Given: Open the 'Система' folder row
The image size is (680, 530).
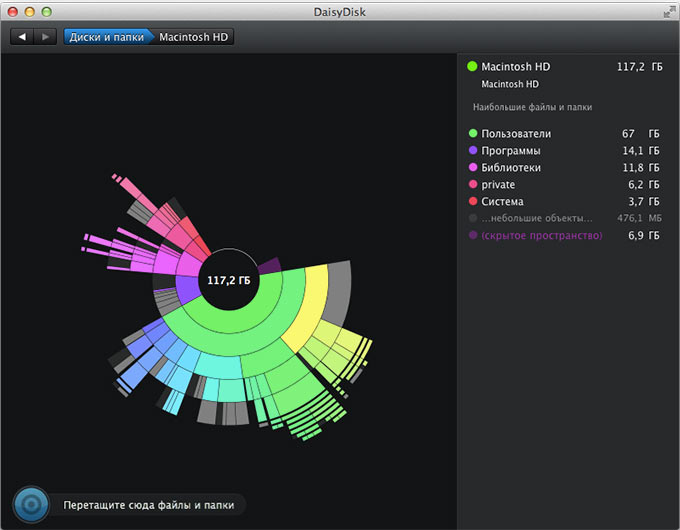Looking at the screenshot, I should 564,201.
